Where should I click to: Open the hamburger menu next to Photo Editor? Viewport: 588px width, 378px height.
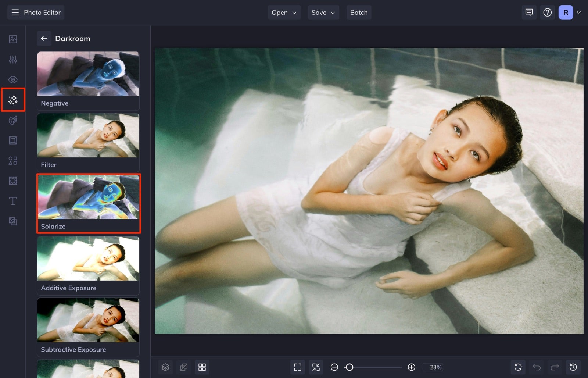click(x=15, y=12)
